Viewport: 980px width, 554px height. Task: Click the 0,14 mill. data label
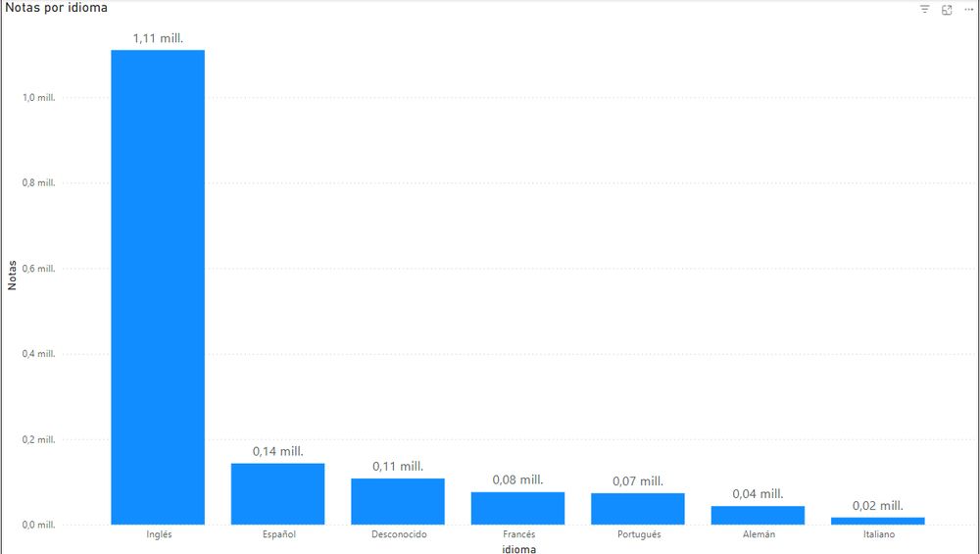(x=278, y=451)
